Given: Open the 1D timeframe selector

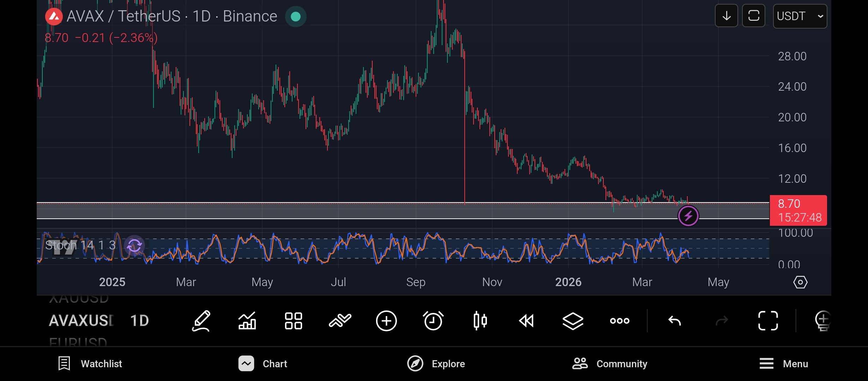Looking at the screenshot, I should click(x=139, y=321).
